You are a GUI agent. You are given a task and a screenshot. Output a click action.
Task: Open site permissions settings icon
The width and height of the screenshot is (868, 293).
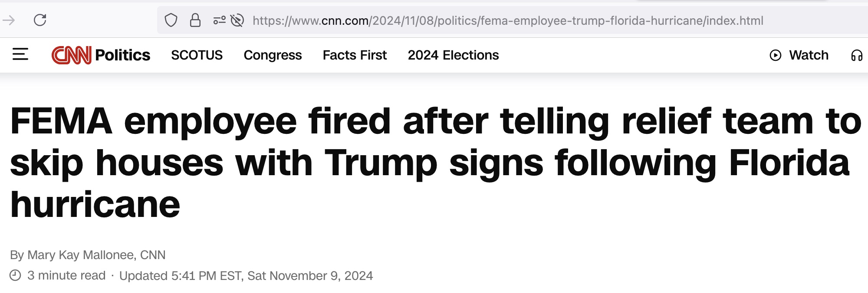[219, 20]
